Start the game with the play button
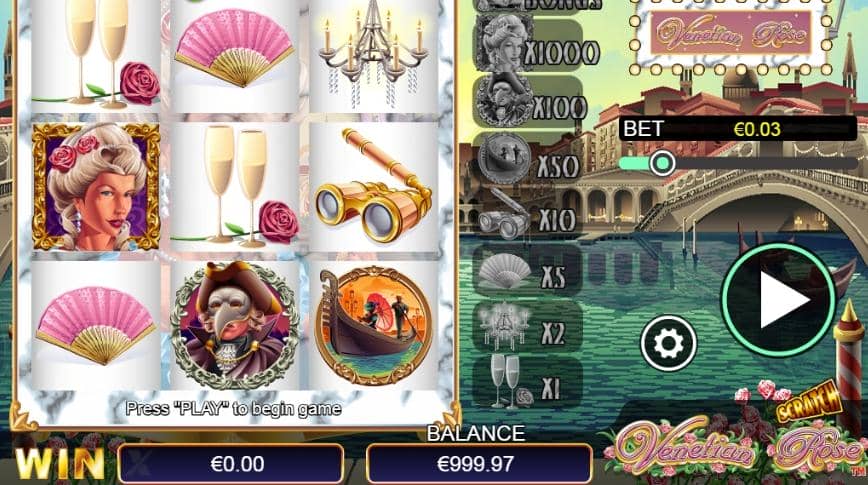Screen dimensions: 868x485 (779, 300)
